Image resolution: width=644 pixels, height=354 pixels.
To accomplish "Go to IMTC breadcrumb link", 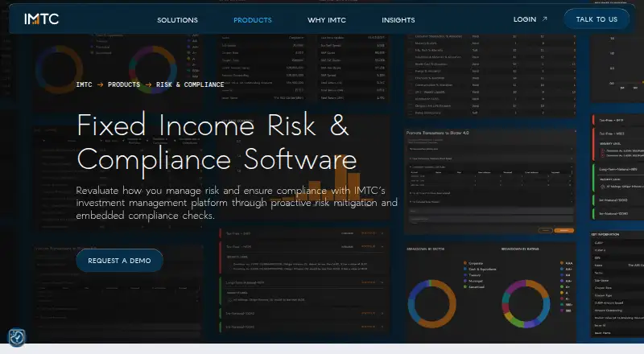I will (x=85, y=84).
